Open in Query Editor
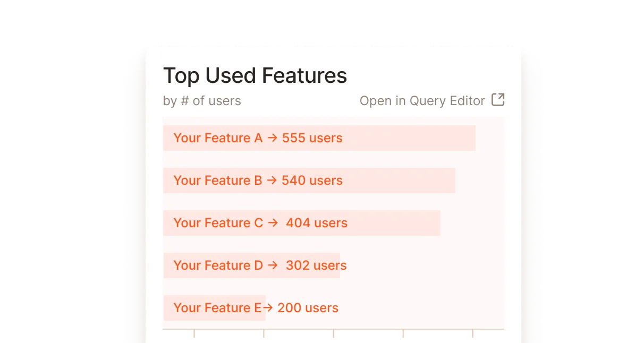This screenshot has height=343, width=644. pyautogui.click(x=422, y=101)
